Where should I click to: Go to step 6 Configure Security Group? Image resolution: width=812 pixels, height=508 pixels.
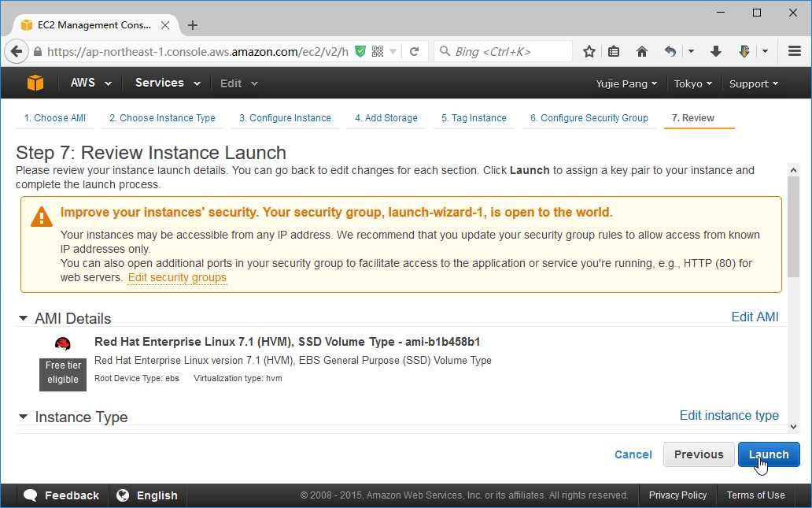589,118
